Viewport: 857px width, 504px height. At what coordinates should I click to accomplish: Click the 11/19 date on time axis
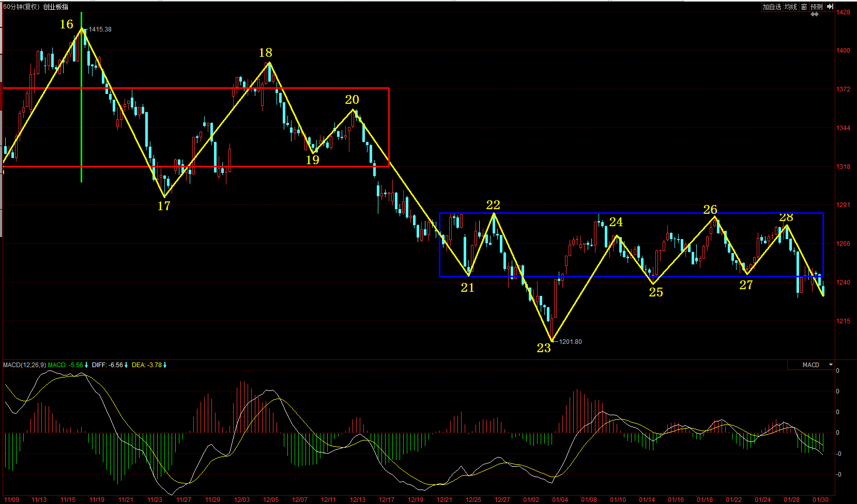click(x=97, y=500)
